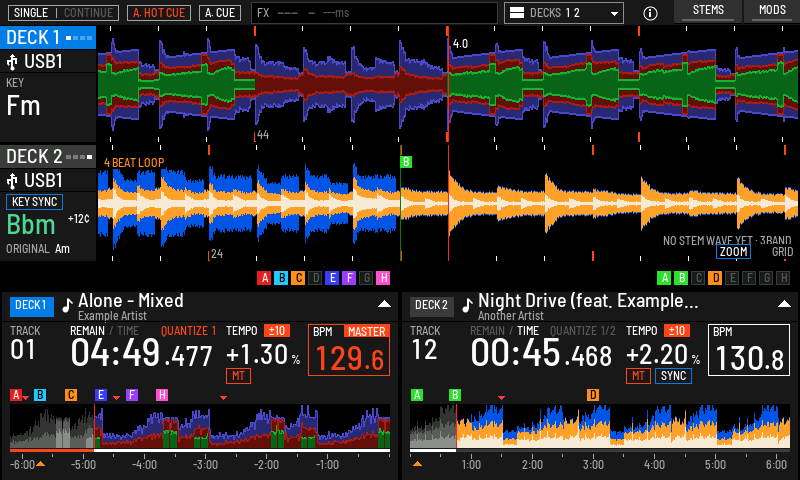Trigger Deck 2 green hot cue B in center row

point(681,278)
